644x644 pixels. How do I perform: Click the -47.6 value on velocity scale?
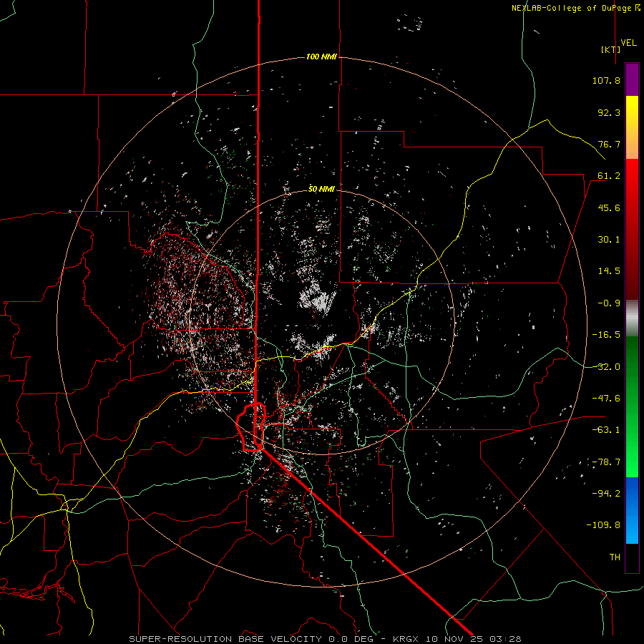(x=606, y=399)
